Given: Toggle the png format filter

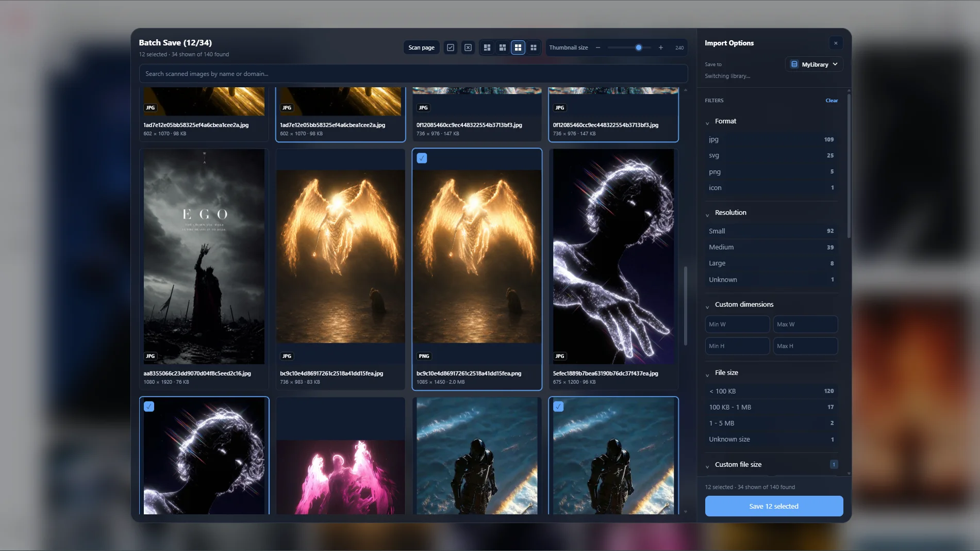Looking at the screenshot, I should pos(771,172).
